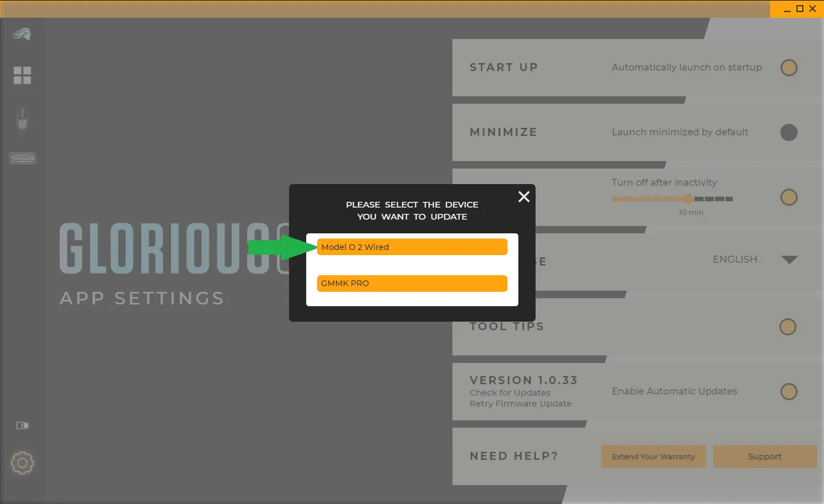
Task: Adjust the inactivity timeout slider handle
Action: coord(688,199)
